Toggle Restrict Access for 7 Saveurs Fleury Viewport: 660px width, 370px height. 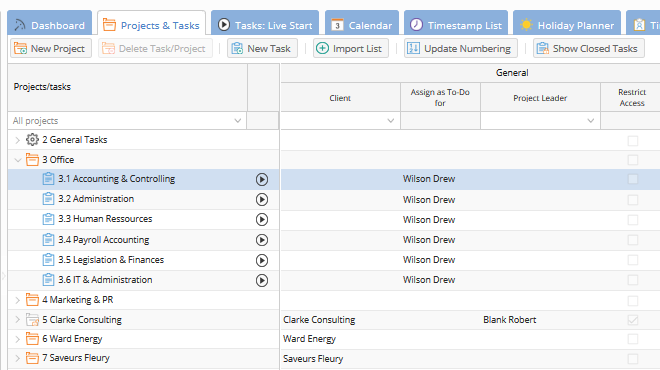633,359
